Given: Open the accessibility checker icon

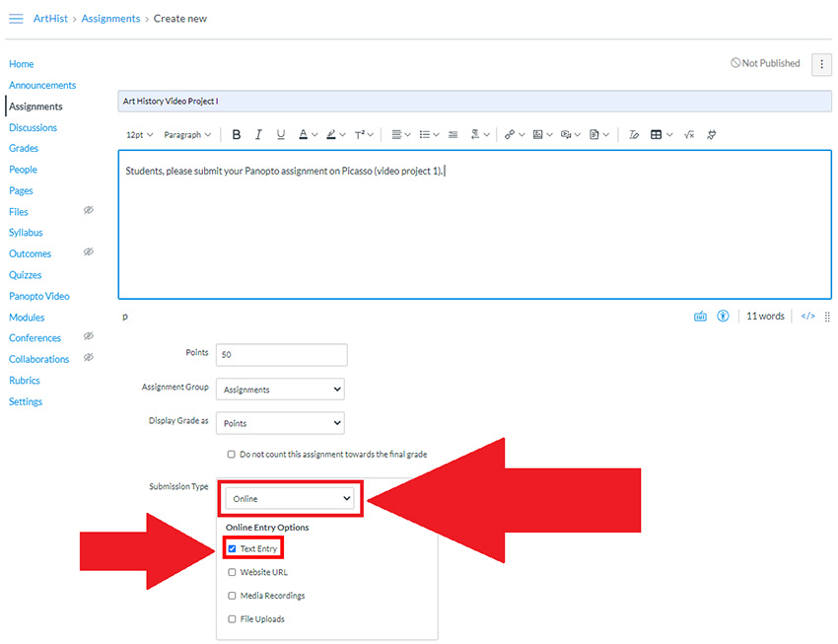Looking at the screenshot, I should [723, 317].
